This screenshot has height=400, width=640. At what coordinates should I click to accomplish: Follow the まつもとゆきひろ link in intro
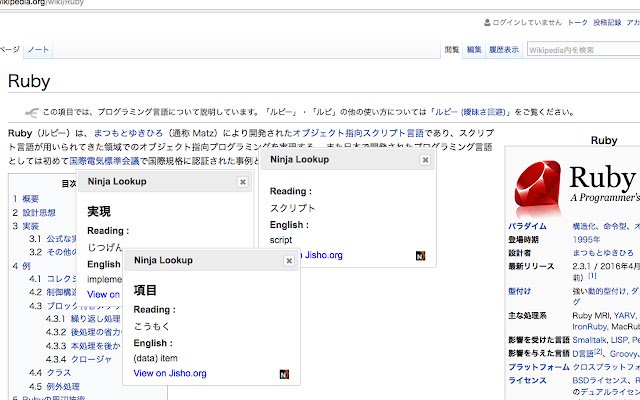point(128,133)
